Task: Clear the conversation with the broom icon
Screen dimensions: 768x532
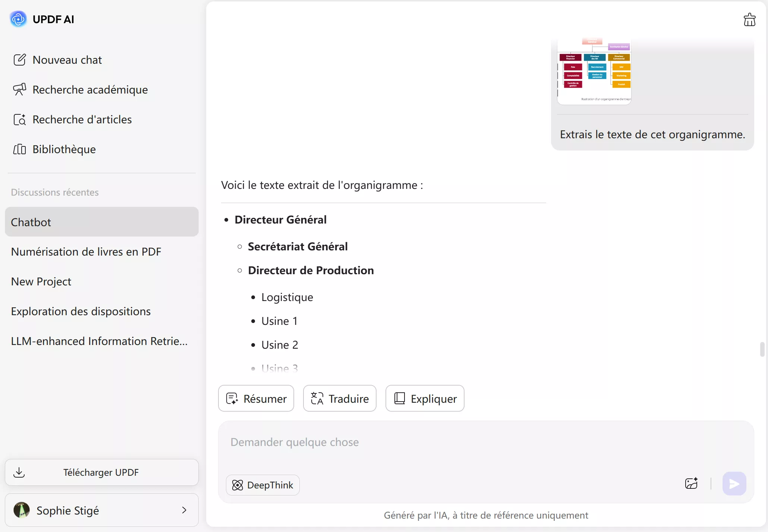Action: click(749, 20)
